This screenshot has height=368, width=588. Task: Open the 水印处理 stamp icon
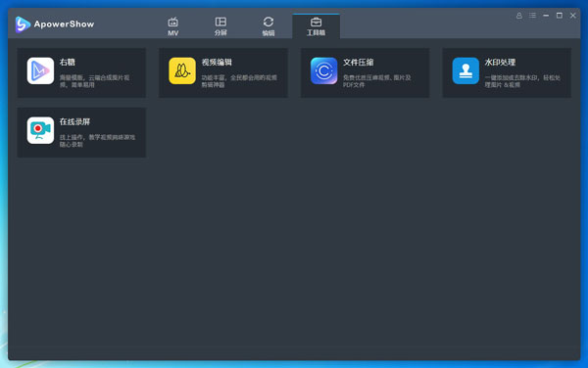click(x=465, y=70)
